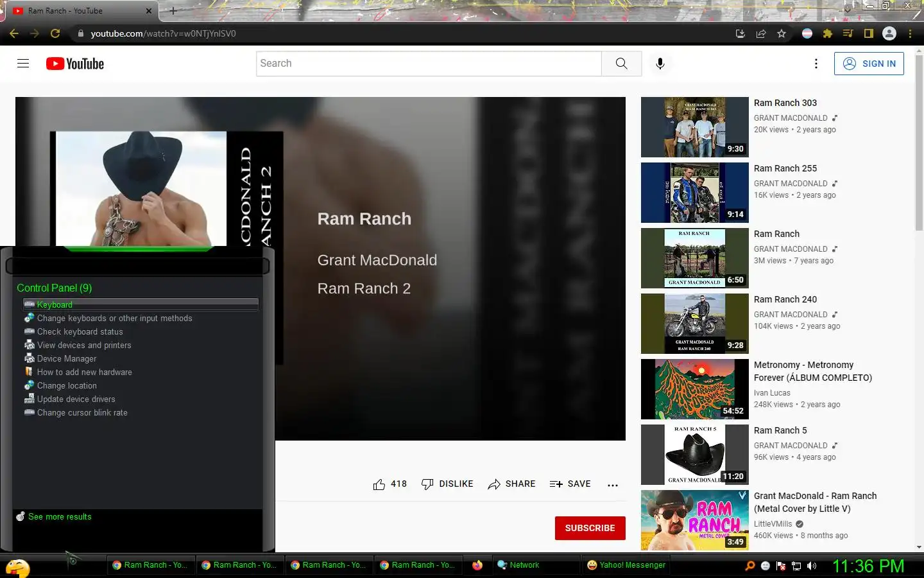Open the striped flag extension icon
Viewport: 924px width, 578px height.
point(807,33)
